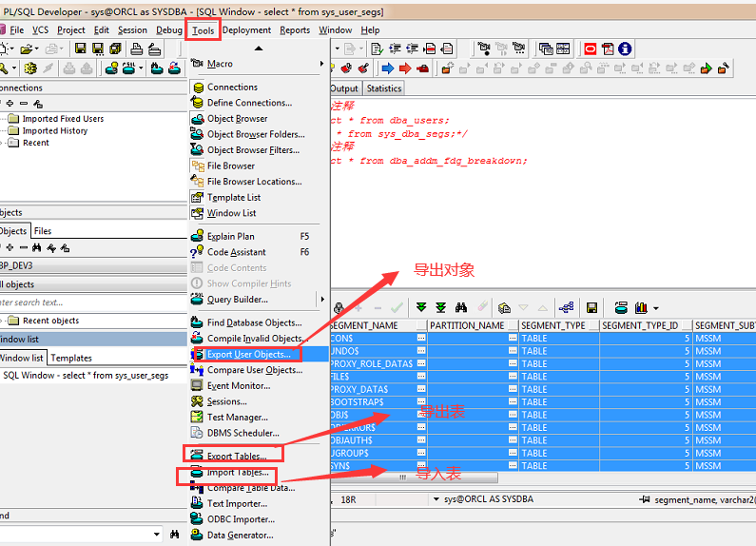Viewport: 756px width, 546px height.
Task: Click the print icon in toolbar
Action: click(x=137, y=49)
